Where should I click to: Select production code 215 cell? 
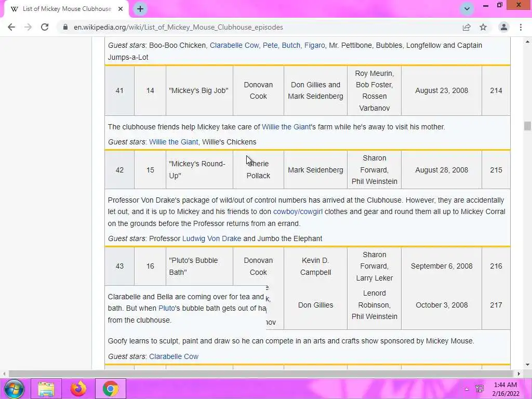(496, 170)
